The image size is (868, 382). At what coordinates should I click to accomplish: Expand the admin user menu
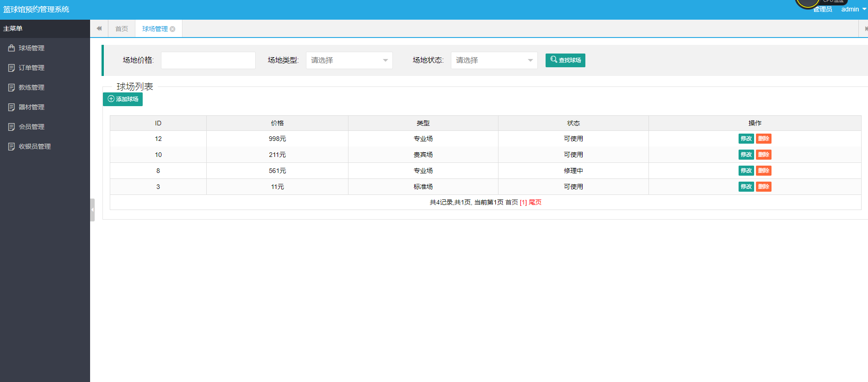pyautogui.click(x=853, y=10)
